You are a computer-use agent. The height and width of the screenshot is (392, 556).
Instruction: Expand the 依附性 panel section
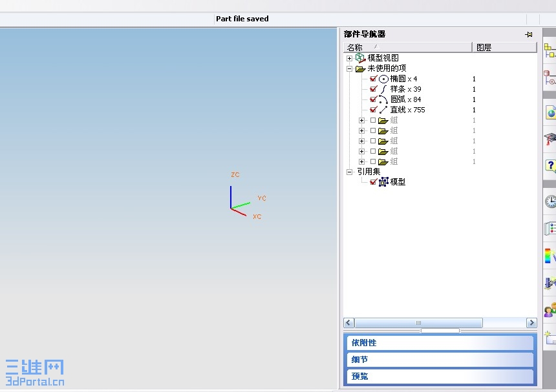(x=440, y=343)
